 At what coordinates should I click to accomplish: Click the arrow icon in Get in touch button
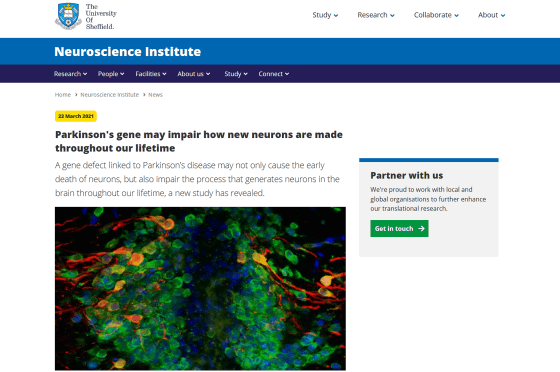pos(421,228)
